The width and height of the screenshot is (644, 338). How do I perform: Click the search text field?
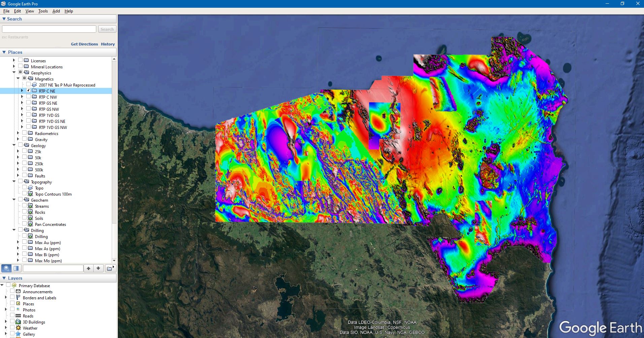tap(49, 29)
